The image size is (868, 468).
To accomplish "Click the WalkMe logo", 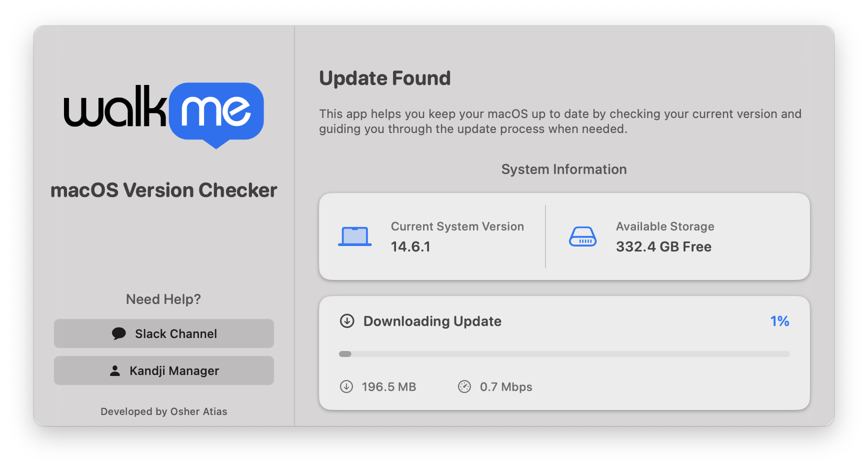I will pos(164,114).
